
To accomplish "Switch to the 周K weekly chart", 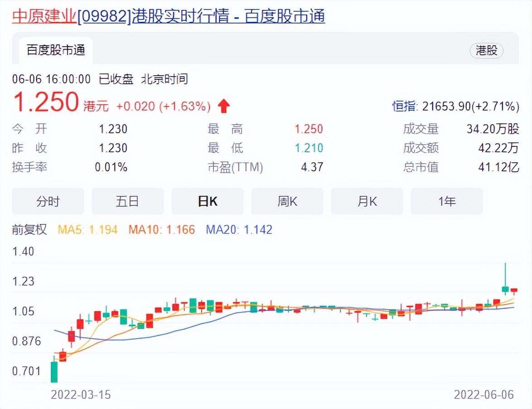I will pos(287,201).
